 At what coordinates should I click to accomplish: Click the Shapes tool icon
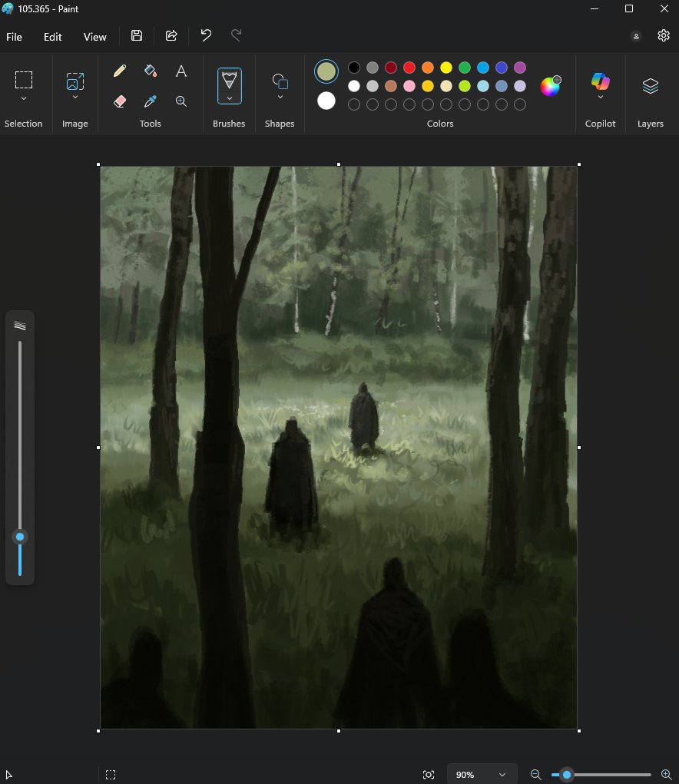280,81
